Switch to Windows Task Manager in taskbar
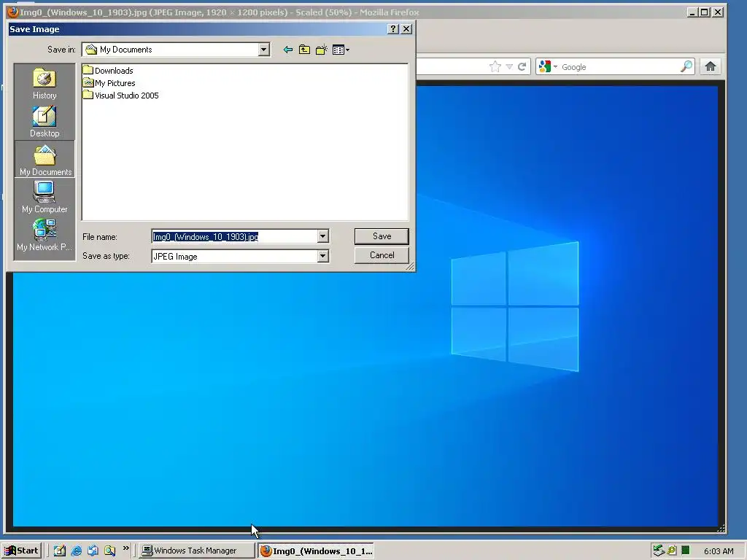747x560 pixels. point(197,551)
